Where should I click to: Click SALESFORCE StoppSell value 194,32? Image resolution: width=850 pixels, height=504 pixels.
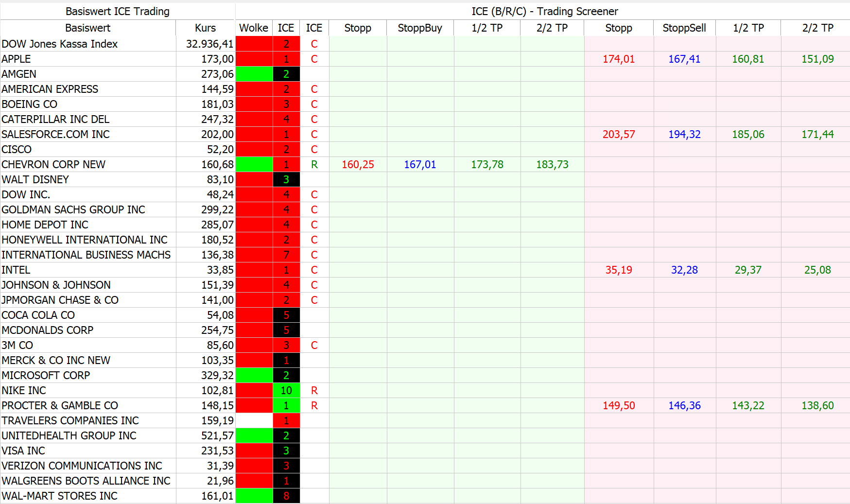pos(684,134)
